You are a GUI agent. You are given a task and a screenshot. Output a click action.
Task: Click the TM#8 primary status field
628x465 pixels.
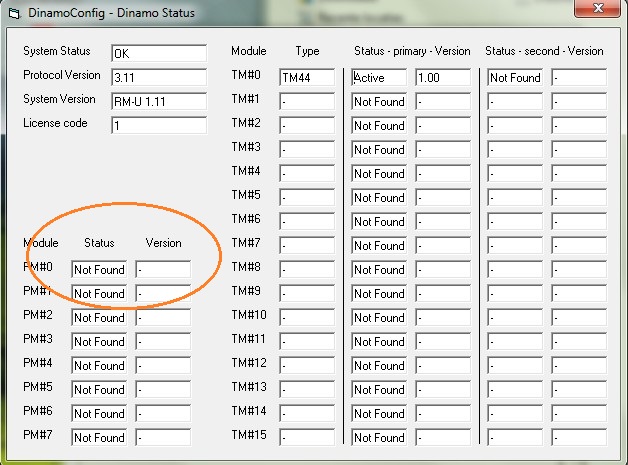[x=379, y=270]
